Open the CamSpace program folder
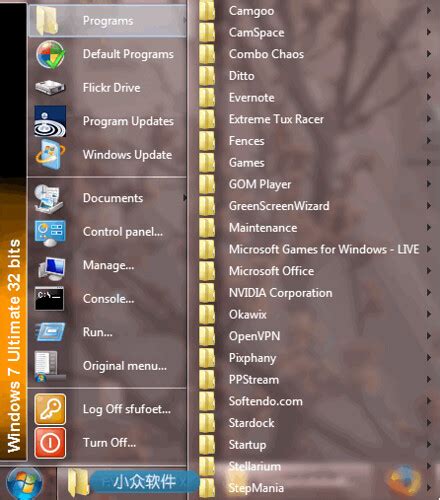The width and height of the screenshot is (440, 500). coord(315,32)
